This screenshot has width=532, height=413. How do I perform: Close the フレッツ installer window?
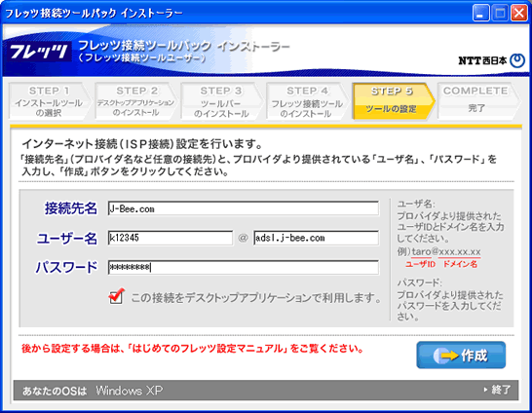click(x=519, y=14)
